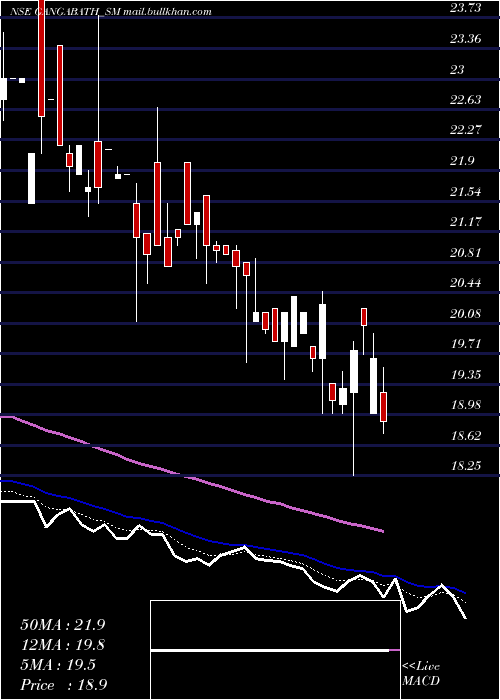Click the 19.35 price axis label
Viewport: 500px width, 700px height.
click(466, 374)
